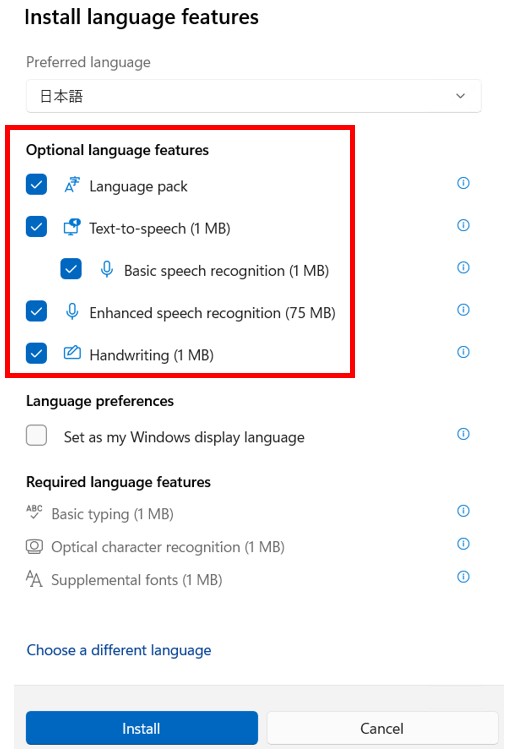Viewport: 509px width, 753px height.
Task: Show Basic typing info icon
Action: click(463, 511)
